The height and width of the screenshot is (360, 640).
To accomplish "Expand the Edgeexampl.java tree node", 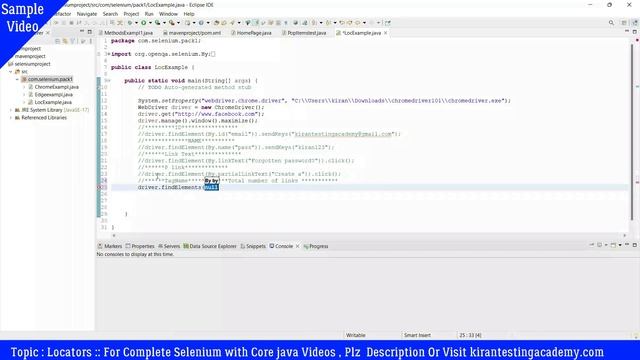I will pos(24,94).
